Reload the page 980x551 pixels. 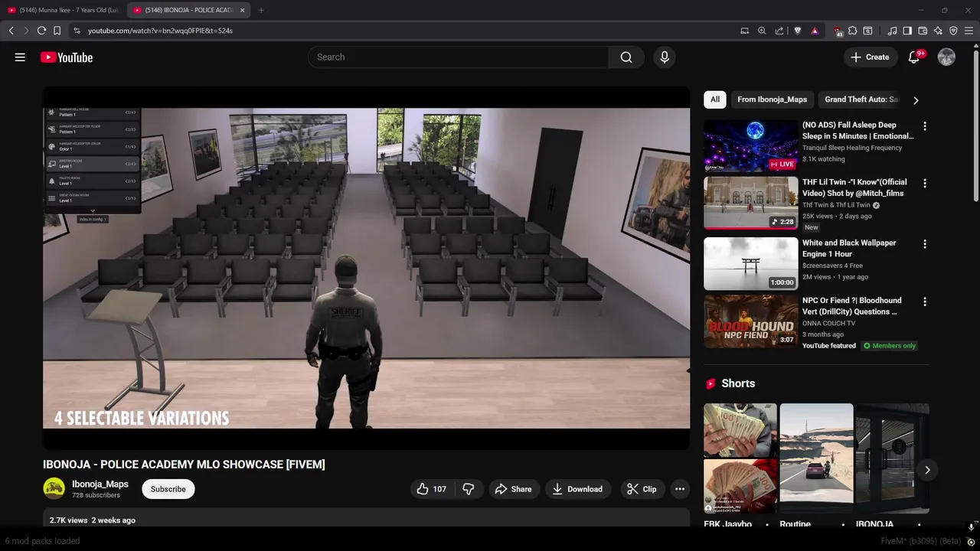pyautogui.click(x=41, y=31)
